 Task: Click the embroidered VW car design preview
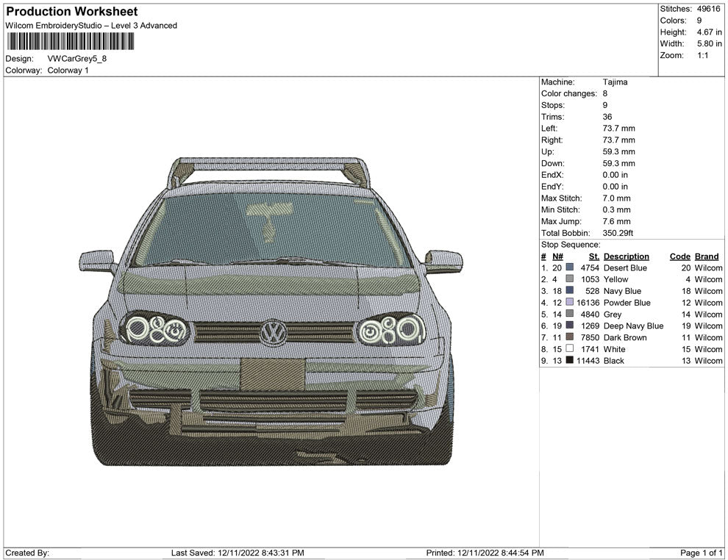[271, 312]
